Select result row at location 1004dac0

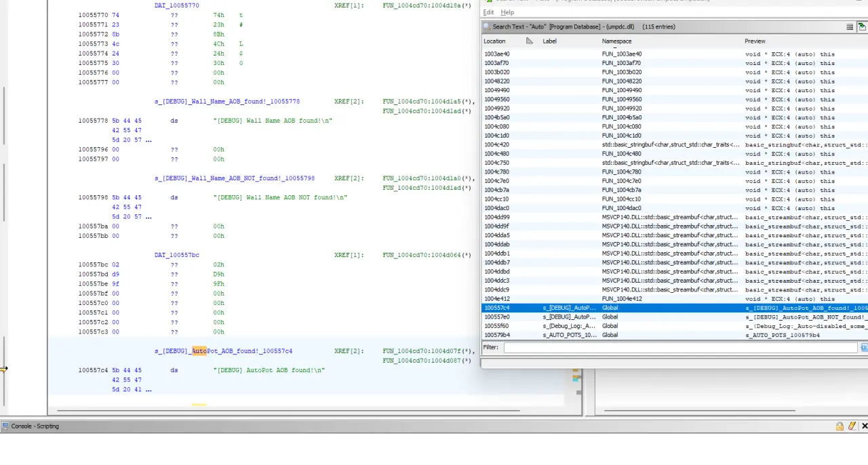pos(675,208)
